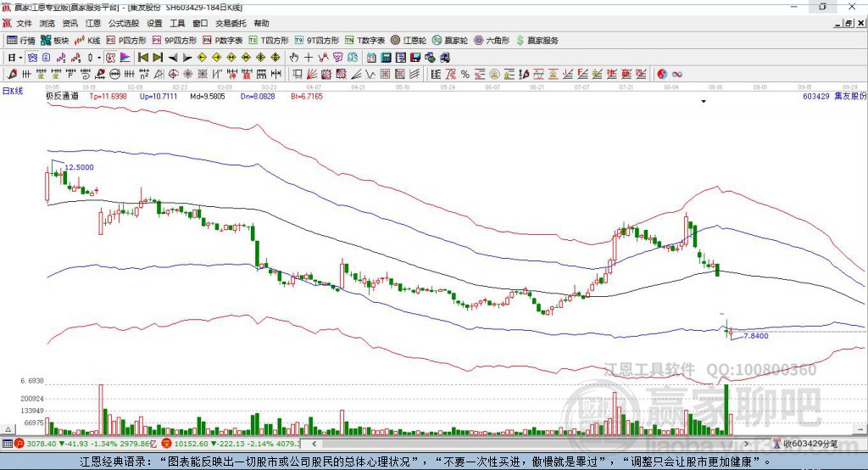The height and width of the screenshot is (470, 868).
Task: Open the T四方形 tool
Action: pos(269,41)
